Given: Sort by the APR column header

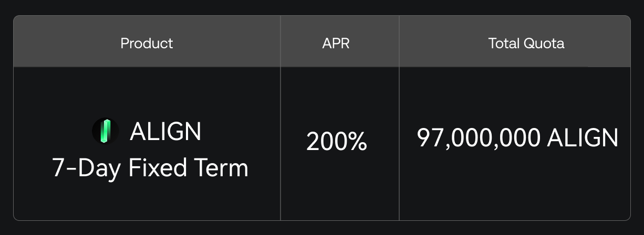Looking at the screenshot, I should [x=336, y=43].
